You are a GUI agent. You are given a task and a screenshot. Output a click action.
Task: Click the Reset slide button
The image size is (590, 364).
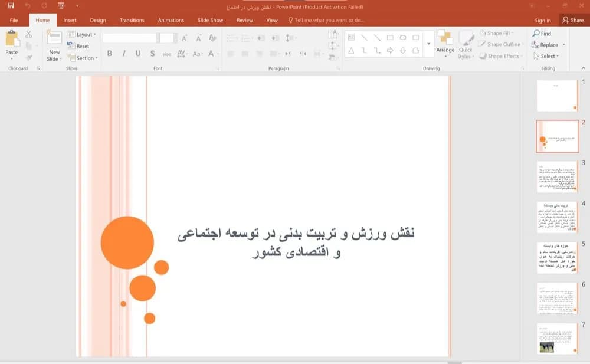(x=78, y=46)
